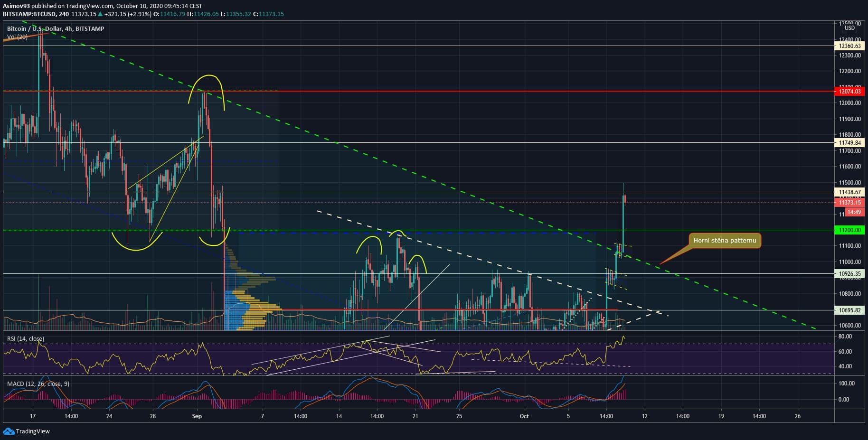This screenshot has height=440, width=868.
Task: Select the 12360.63 horizontal level label
Action: click(x=849, y=46)
